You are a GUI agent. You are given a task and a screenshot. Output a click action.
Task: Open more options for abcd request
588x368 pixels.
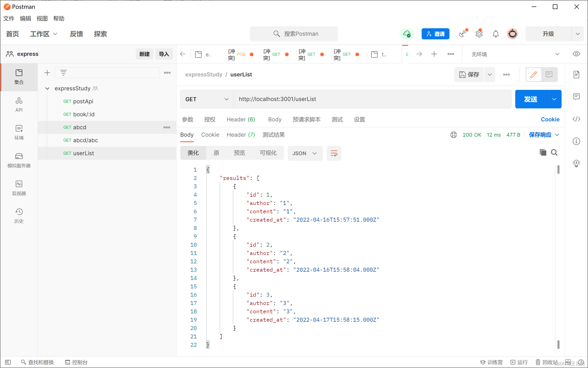pos(167,127)
